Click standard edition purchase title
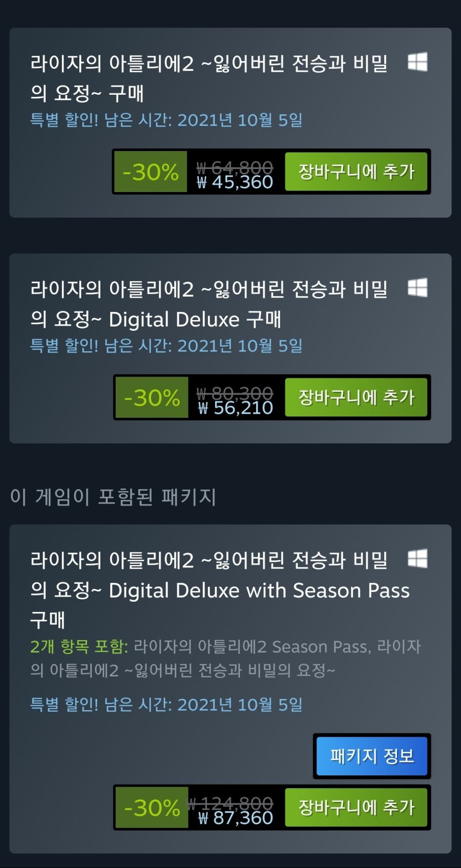The width and height of the screenshot is (461, 868). pos(209,78)
